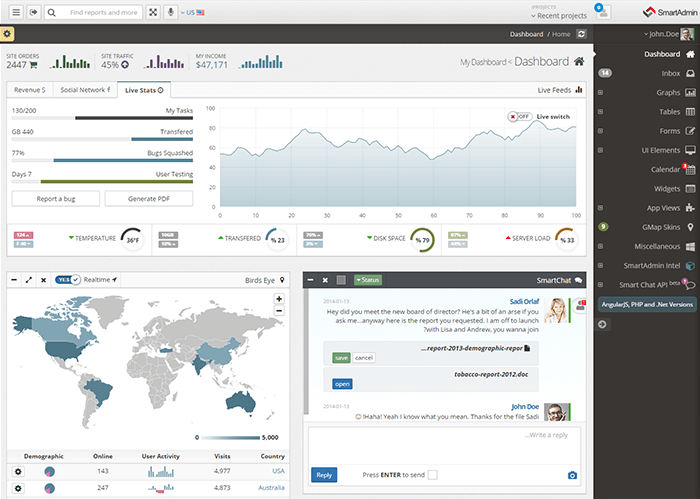
Task: Open the Inbox in the sidebar
Action: click(x=670, y=73)
